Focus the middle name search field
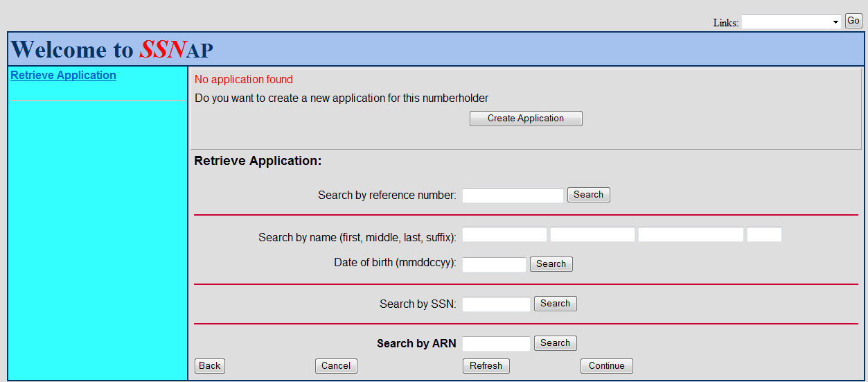Screen dimensions: 868x382 pyautogui.click(x=592, y=234)
